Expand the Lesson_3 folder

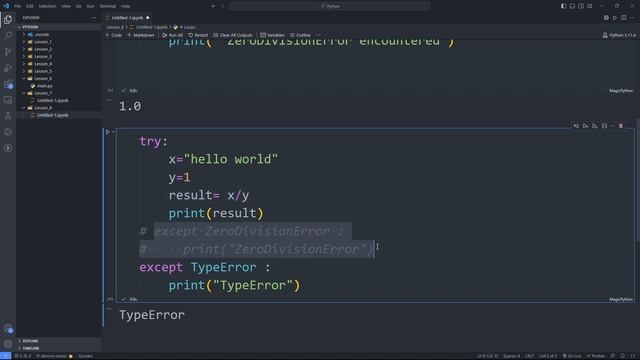click(x=42, y=57)
